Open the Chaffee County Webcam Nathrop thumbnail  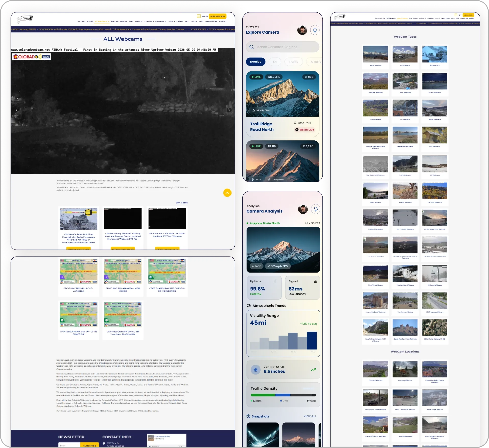(123, 219)
